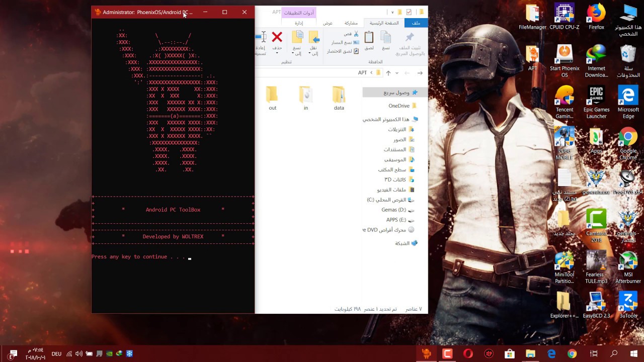
Task: Click the Cut (قص) scissors item
Action: click(x=352, y=34)
